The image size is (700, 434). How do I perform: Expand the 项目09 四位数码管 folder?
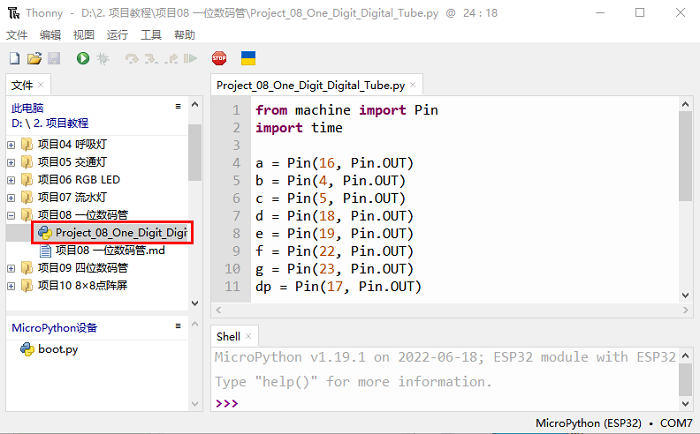(x=12, y=268)
